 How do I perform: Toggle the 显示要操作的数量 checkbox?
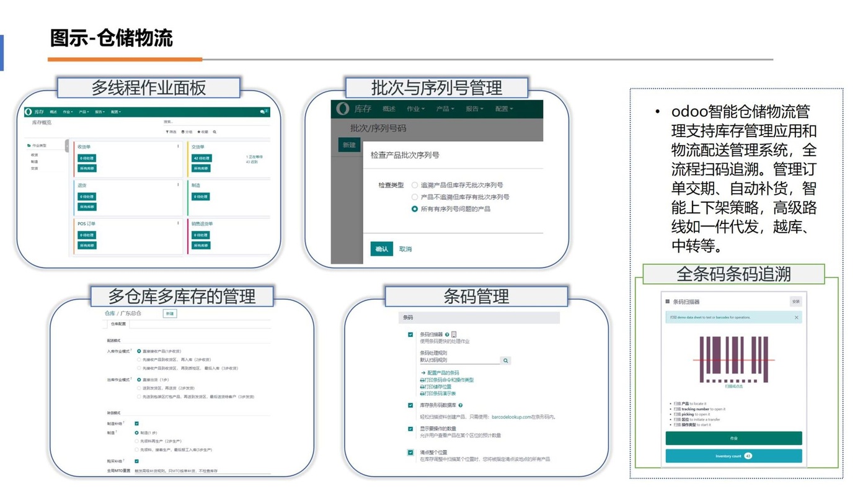pyautogui.click(x=410, y=429)
